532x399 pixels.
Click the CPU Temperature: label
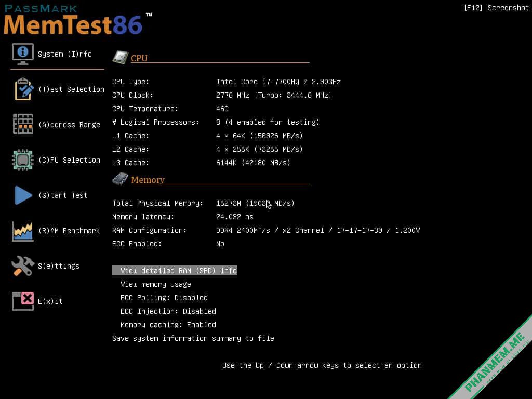145,109
